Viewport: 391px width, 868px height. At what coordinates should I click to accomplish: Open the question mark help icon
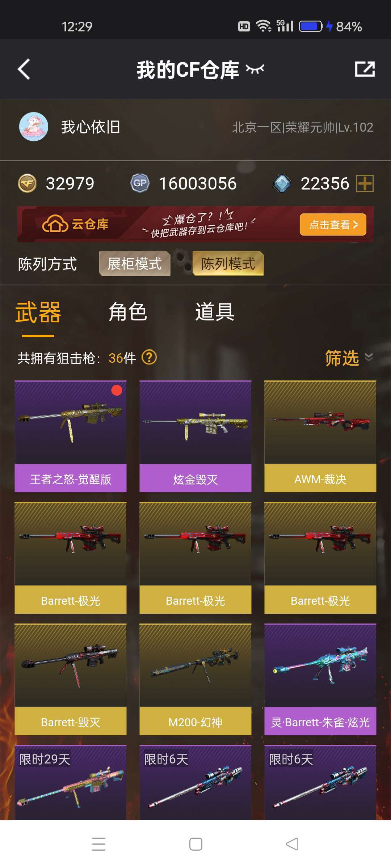[x=149, y=358]
